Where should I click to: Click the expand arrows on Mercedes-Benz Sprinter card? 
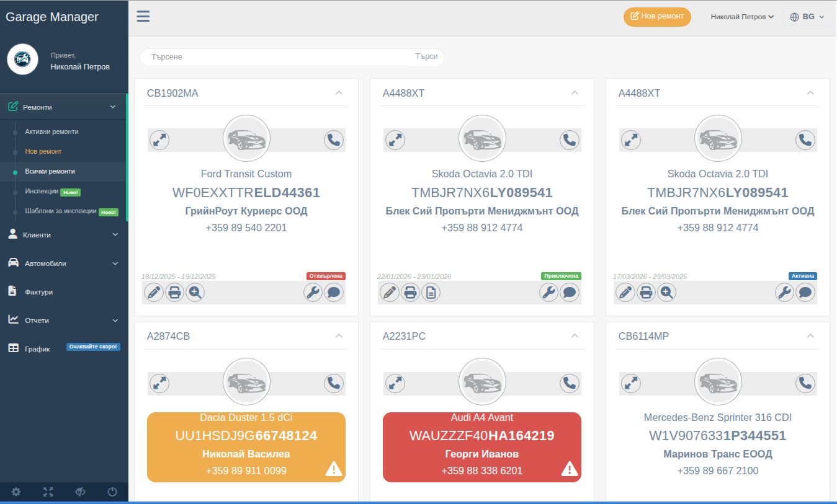631,383
